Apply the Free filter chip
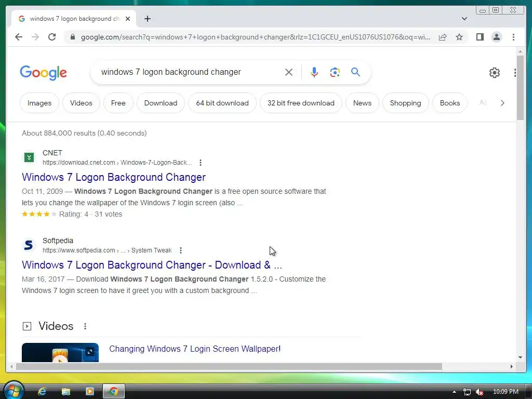 point(118,103)
